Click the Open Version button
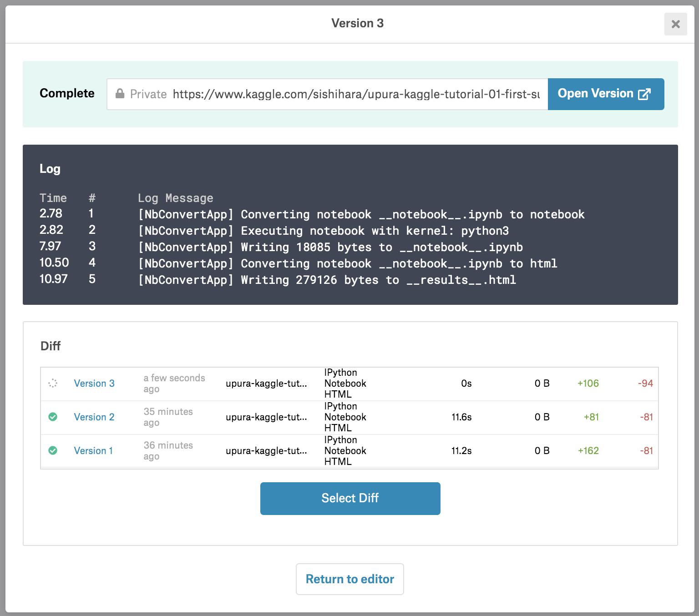 pos(605,94)
